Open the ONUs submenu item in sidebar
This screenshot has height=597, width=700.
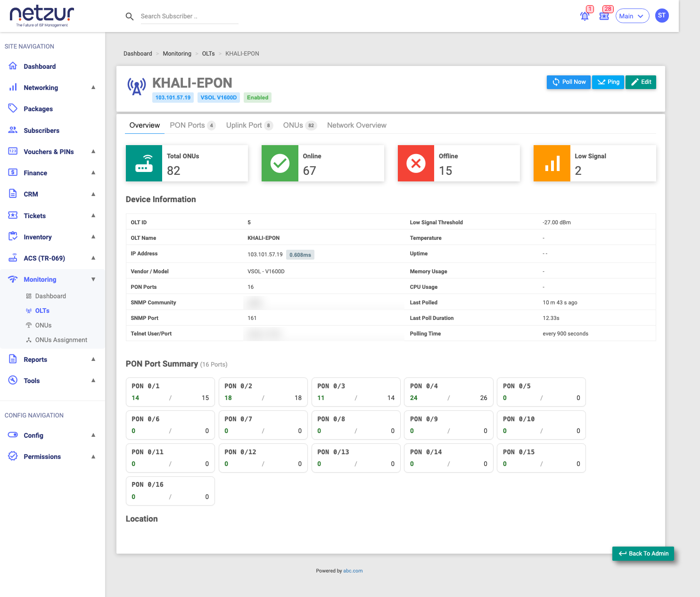[39, 325]
